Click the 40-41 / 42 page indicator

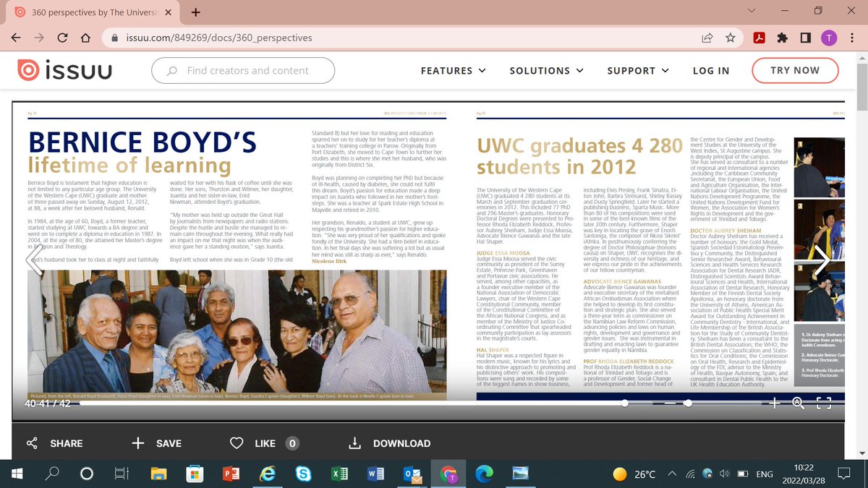[x=47, y=403]
